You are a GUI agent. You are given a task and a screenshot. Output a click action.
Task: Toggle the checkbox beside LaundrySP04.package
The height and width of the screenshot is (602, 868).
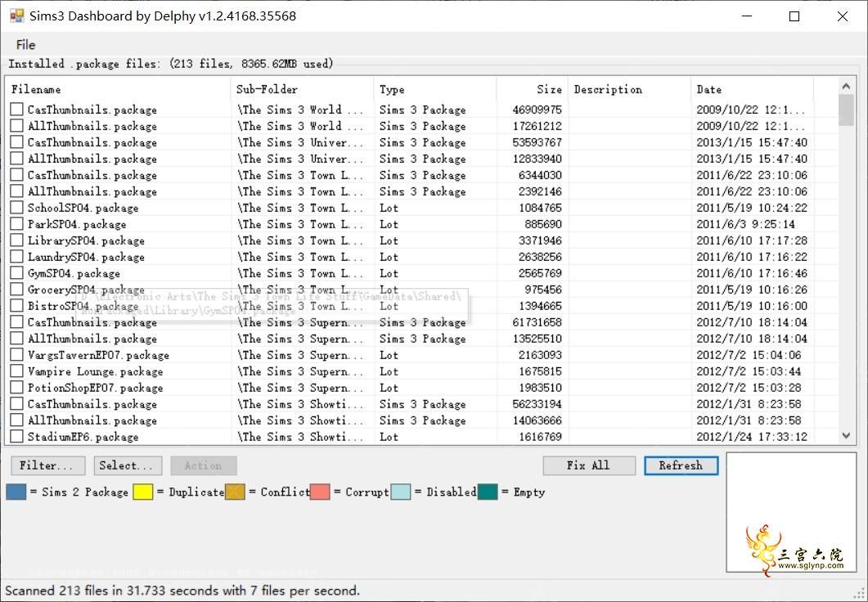pos(16,257)
